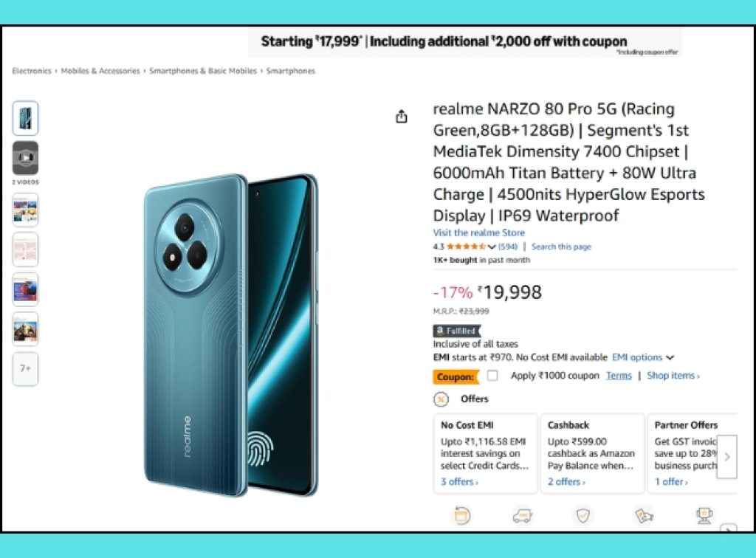Click the top brand trophy icon
This screenshot has width=756, height=558.
pos(704,515)
